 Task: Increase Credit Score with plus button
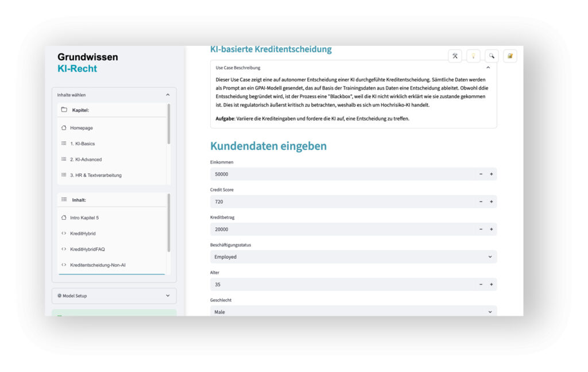[x=492, y=201]
